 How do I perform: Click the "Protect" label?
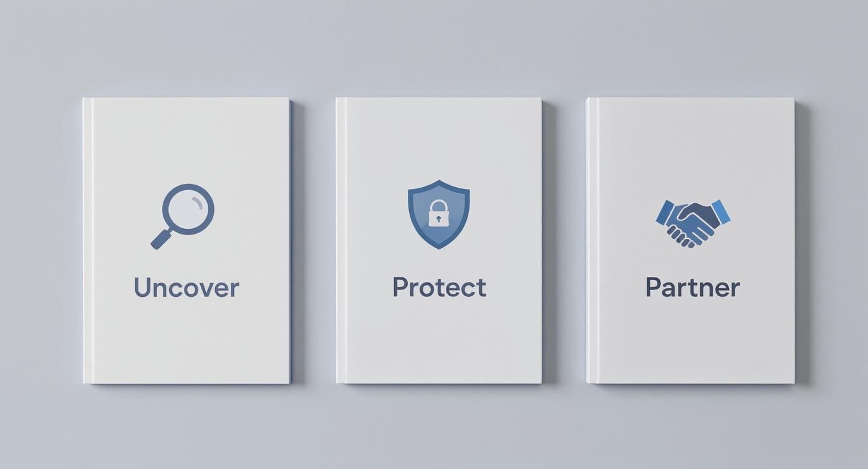point(439,287)
